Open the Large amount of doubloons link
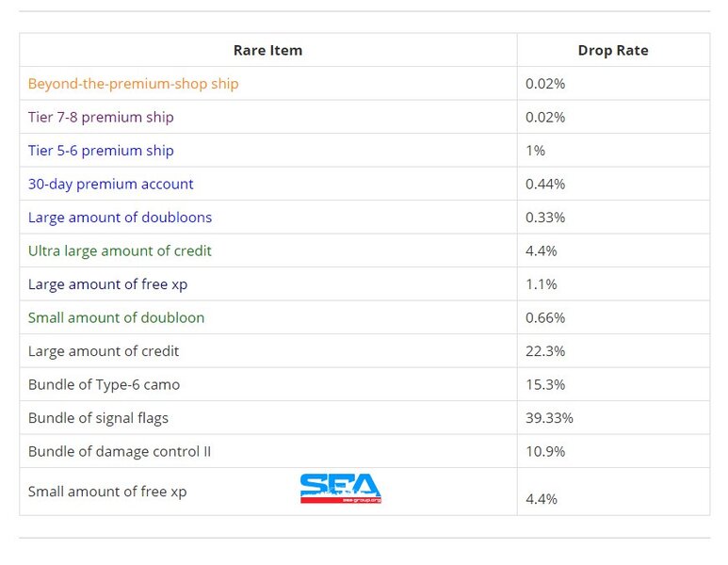Viewport: 728px width, 565px height. point(120,218)
